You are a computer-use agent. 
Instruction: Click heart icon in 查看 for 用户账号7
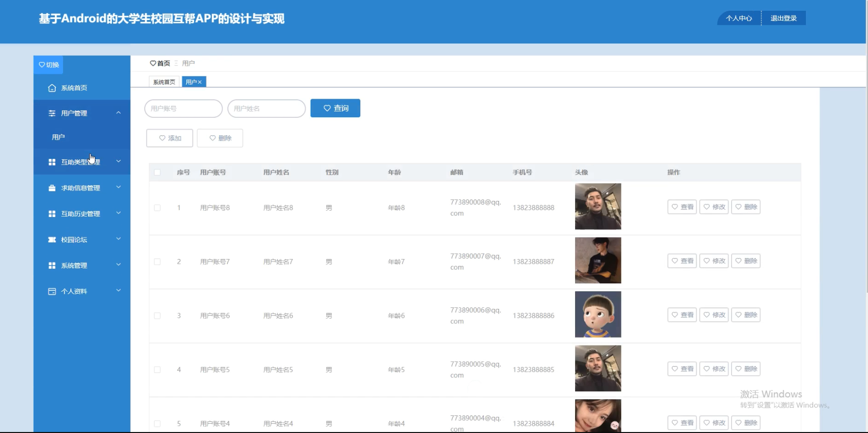pos(675,261)
